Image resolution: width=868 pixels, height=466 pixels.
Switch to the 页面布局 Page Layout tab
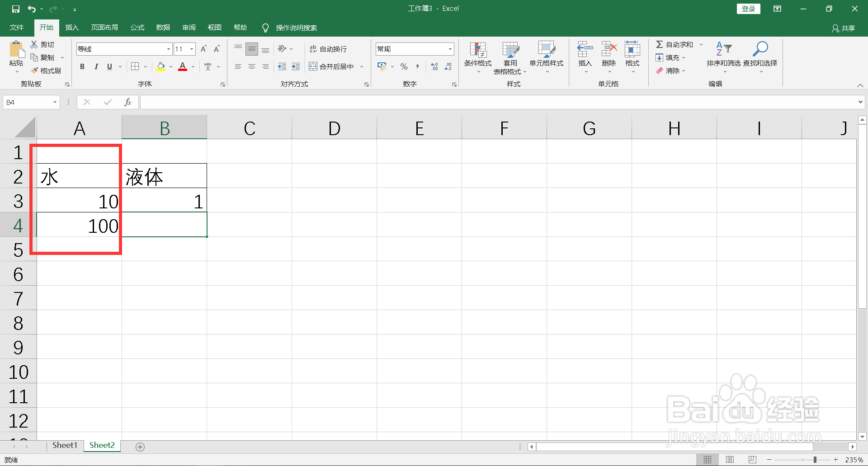[104, 28]
